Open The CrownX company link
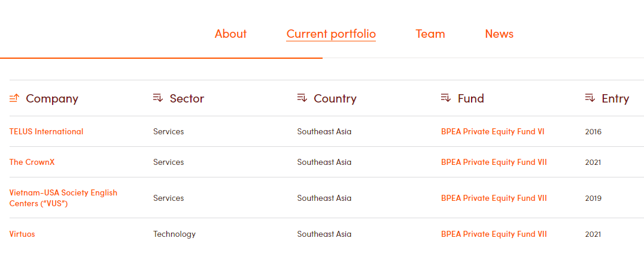The height and width of the screenshot is (262, 644). tap(32, 162)
